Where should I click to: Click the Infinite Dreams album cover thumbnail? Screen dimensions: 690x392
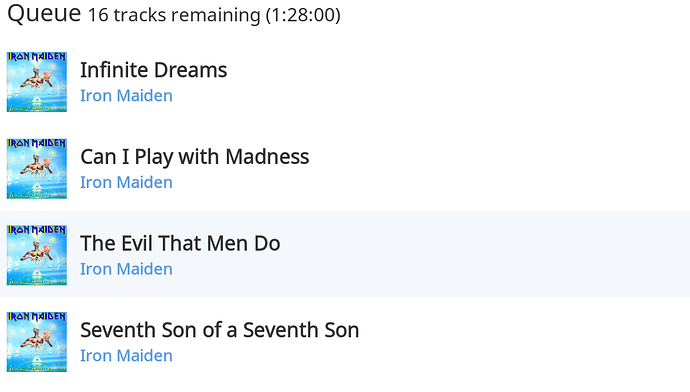coord(37,82)
